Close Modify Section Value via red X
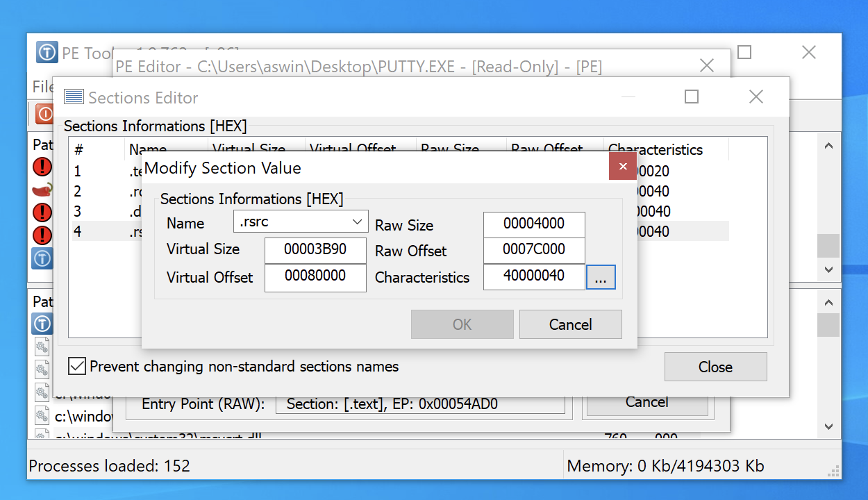Screen dimensions: 868x500 623,167
